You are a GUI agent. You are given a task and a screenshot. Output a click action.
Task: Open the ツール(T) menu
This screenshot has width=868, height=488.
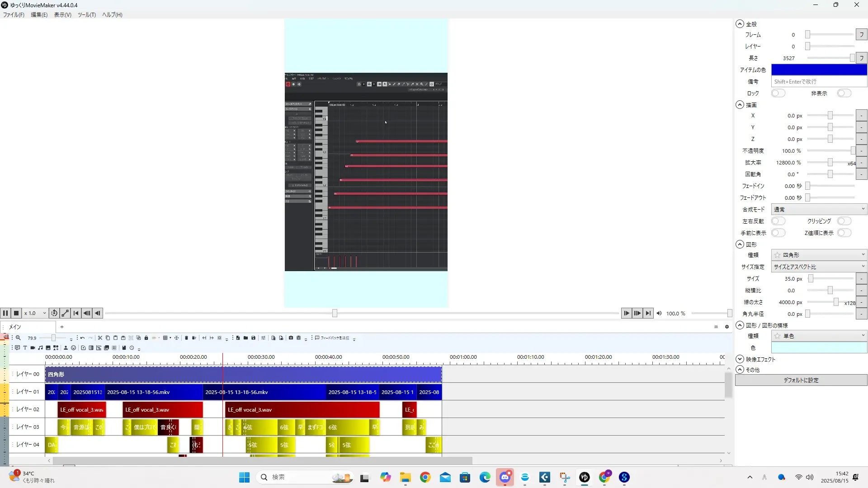pyautogui.click(x=86, y=14)
